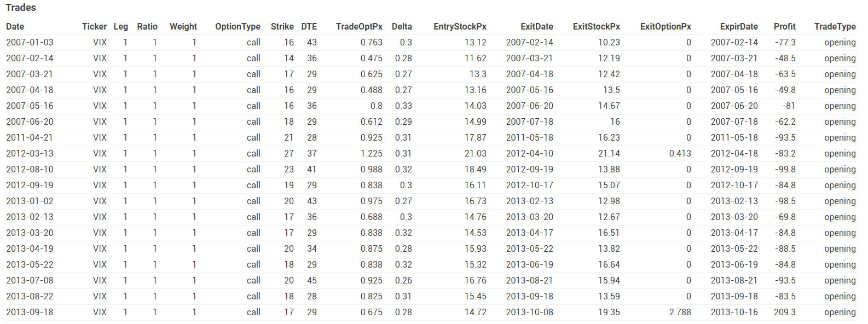Click the EntryStockPx column header
The image size is (868, 324).
click(x=460, y=26)
